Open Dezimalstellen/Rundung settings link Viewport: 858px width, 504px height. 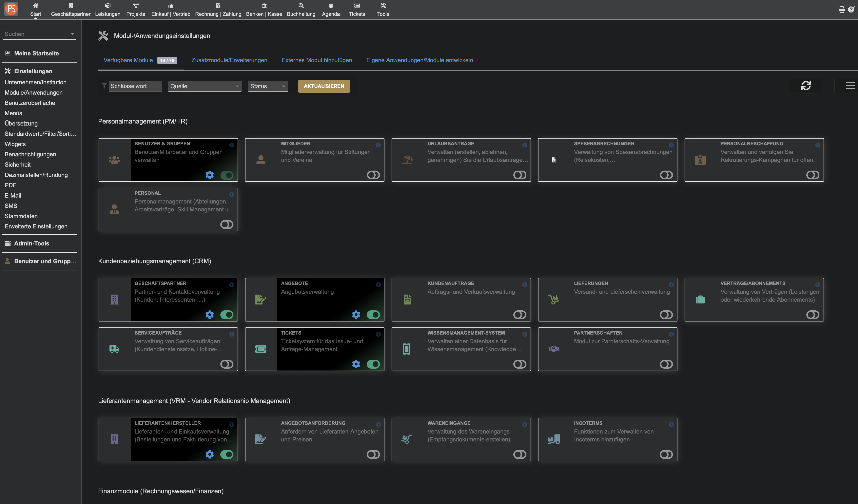click(36, 175)
